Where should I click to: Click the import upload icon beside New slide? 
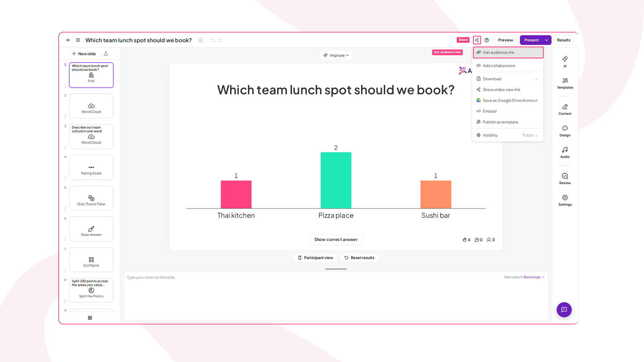(106, 54)
